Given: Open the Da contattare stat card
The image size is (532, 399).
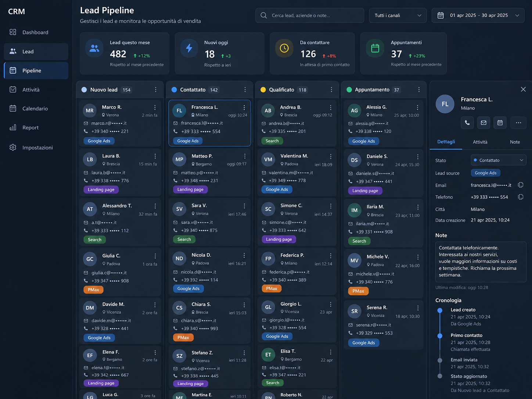Looking at the screenshot, I should (312, 53).
